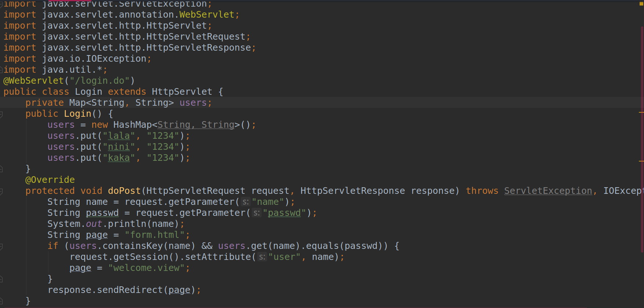Click the s: parameter hint before "passwd"
644x308 pixels.
click(256, 213)
